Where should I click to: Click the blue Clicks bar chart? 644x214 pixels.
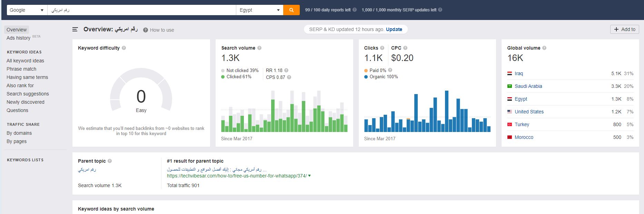(x=427, y=111)
